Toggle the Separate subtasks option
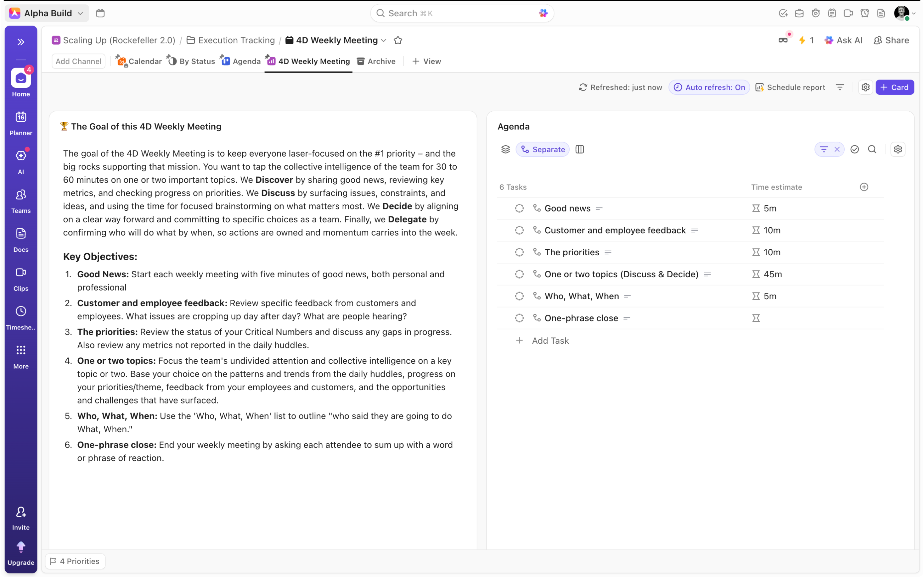This screenshot has height=577, width=924. (543, 150)
